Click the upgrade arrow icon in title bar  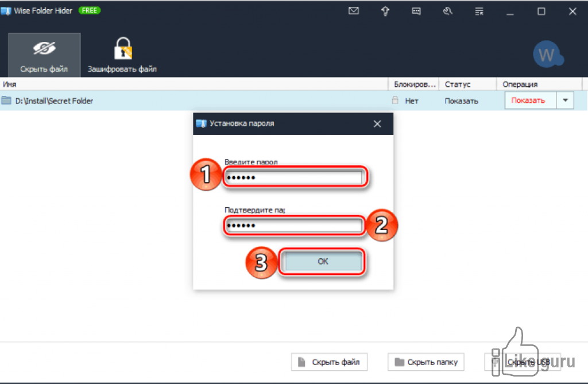click(385, 11)
